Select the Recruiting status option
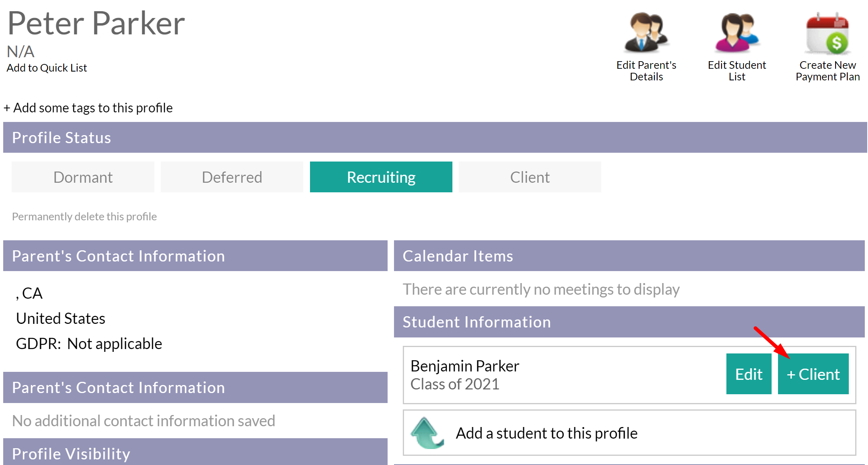The image size is (868, 465). (381, 177)
